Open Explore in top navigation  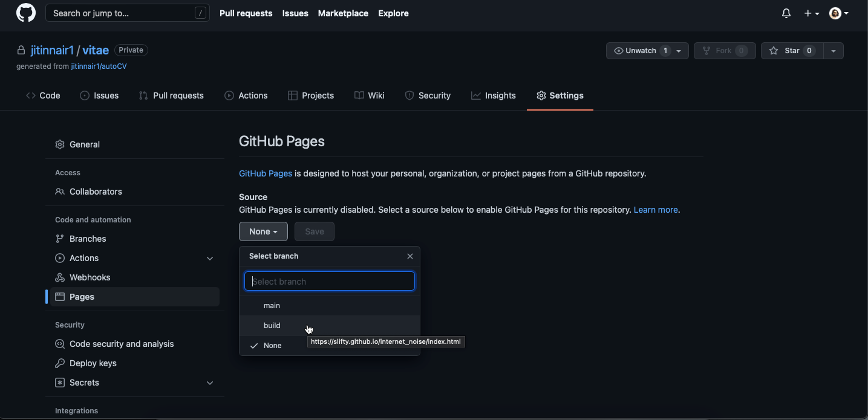tap(393, 13)
